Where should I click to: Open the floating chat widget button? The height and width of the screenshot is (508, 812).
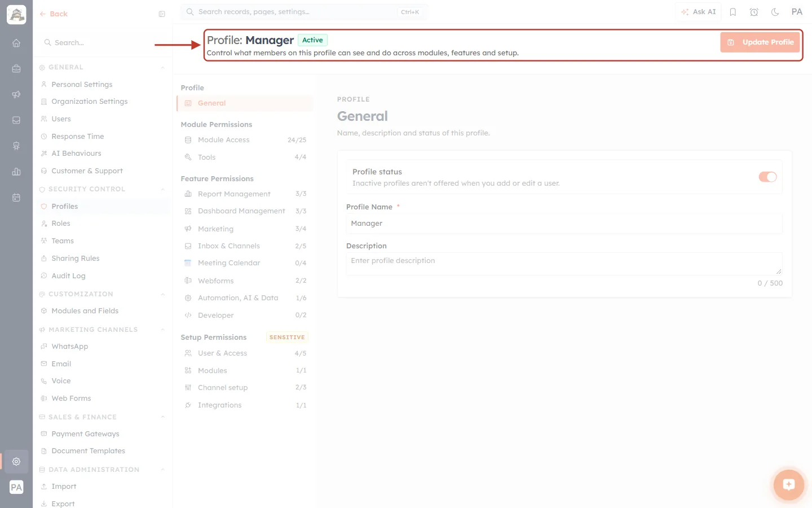coord(788,484)
